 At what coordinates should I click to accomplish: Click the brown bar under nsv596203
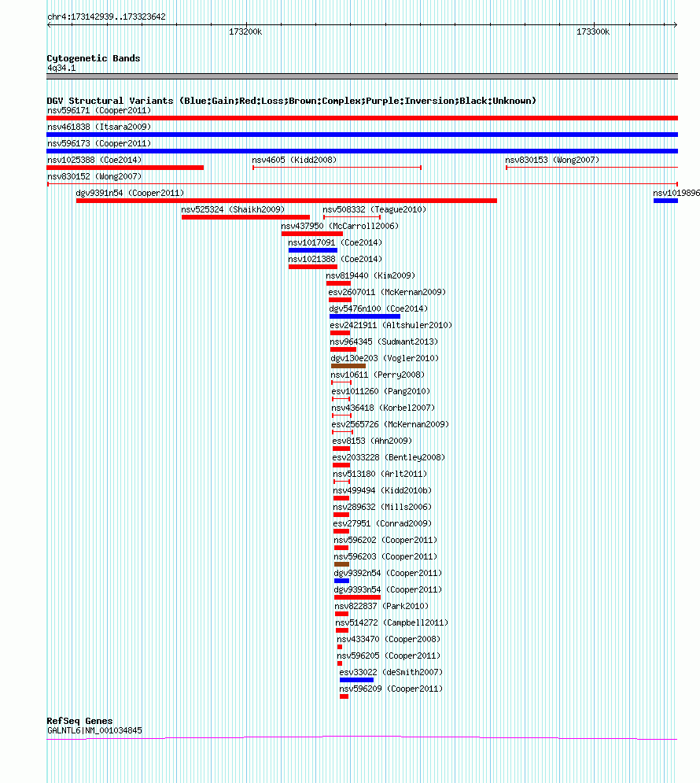pyautogui.click(x=341, y=564)
